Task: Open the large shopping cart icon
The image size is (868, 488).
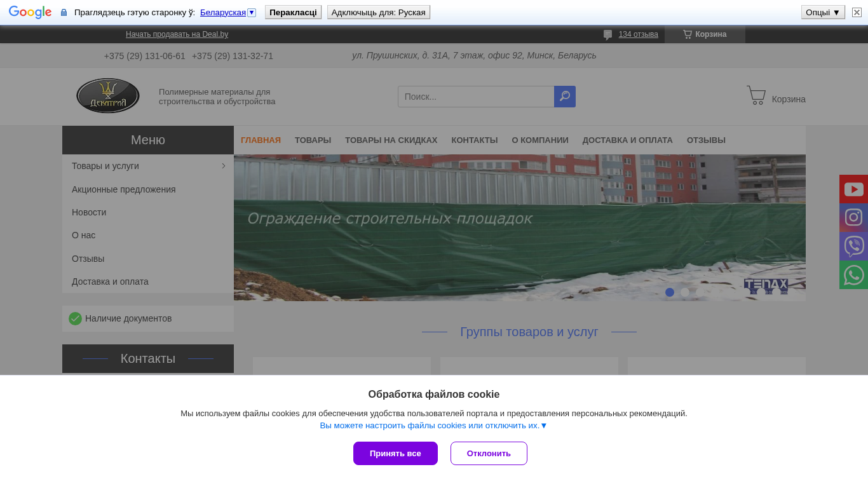Action: click(x=756, y=95)
